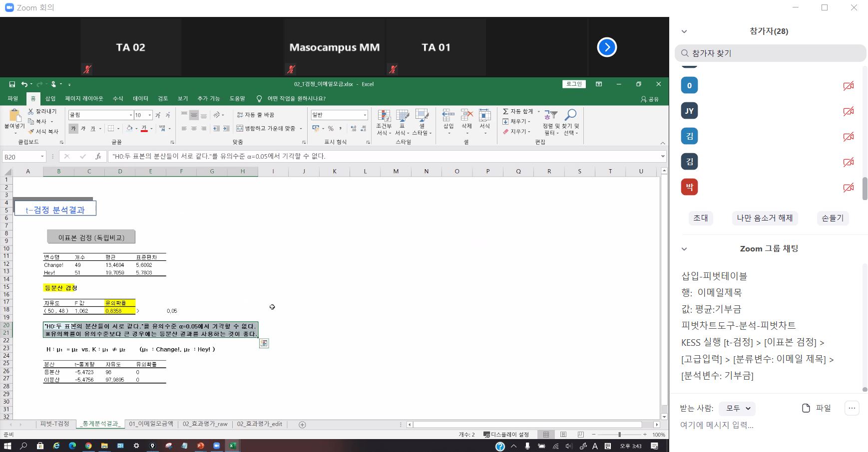Toggle bold formatting in font group
868x452 pixels.
click(x=73, y=129)
